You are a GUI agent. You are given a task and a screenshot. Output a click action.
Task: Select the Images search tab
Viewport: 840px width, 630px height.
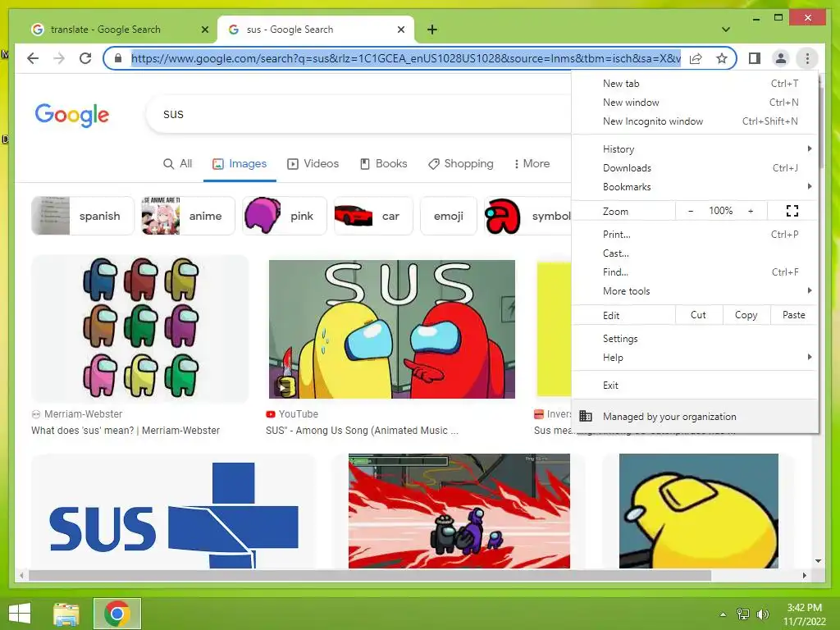(240, 163)
